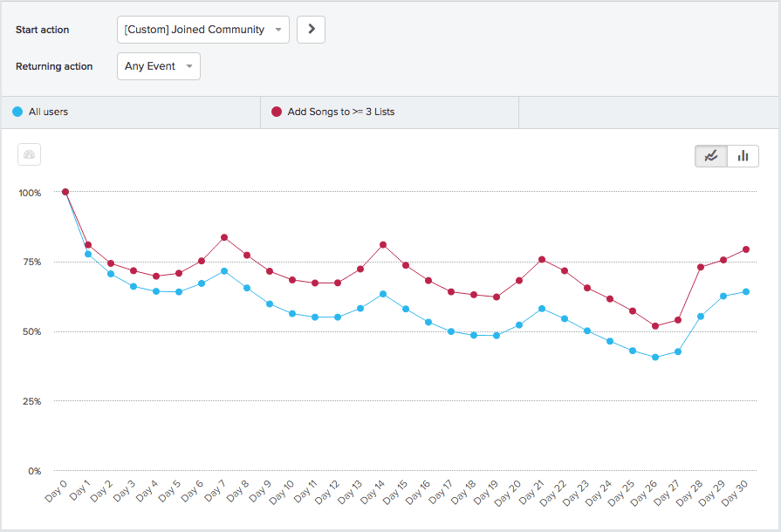
Task: Click the 50% y-axis label
Action: 31,331
